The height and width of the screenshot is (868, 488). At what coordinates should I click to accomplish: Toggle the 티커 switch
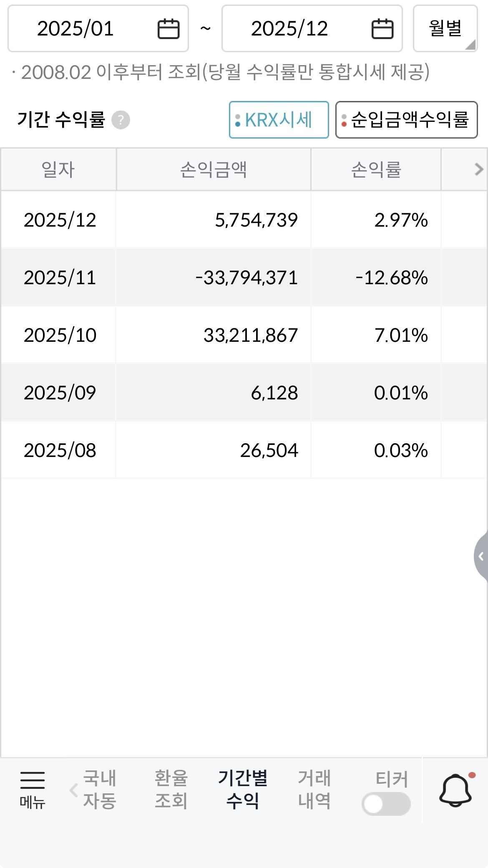click(x=386, y=804)
